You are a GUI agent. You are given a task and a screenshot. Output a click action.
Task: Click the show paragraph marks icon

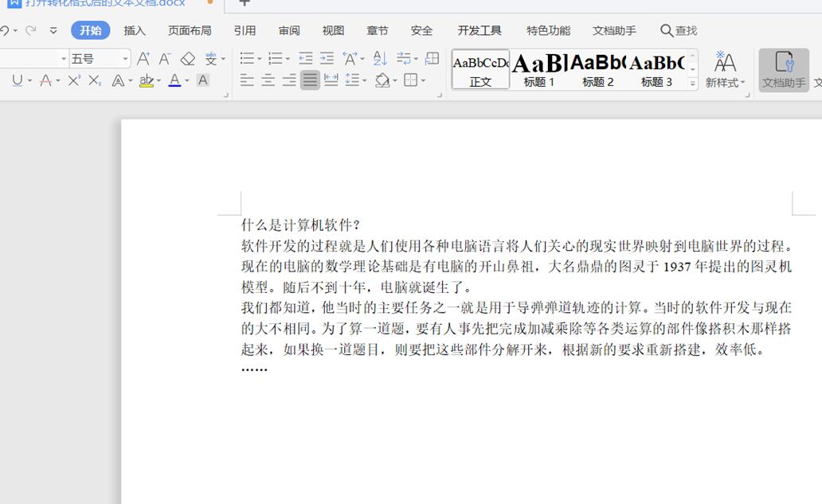[x=404, y=58]
